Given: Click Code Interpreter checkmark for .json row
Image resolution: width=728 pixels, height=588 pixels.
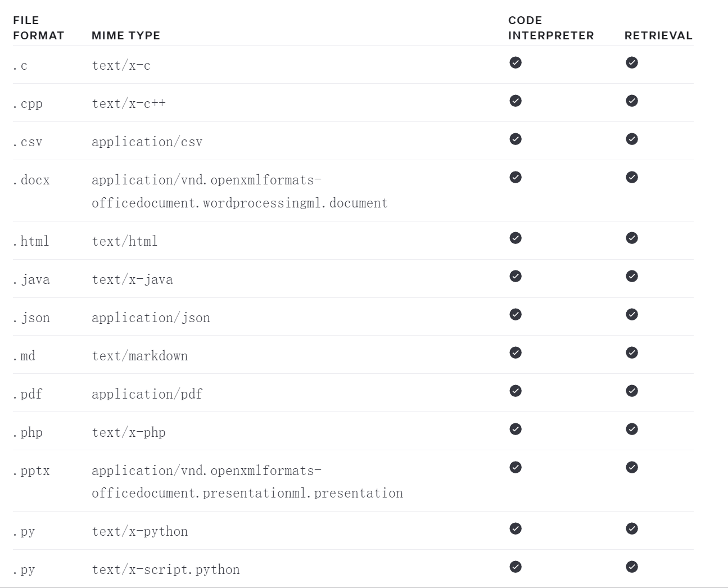Looking at the screenshot, I should coord(516,314).
